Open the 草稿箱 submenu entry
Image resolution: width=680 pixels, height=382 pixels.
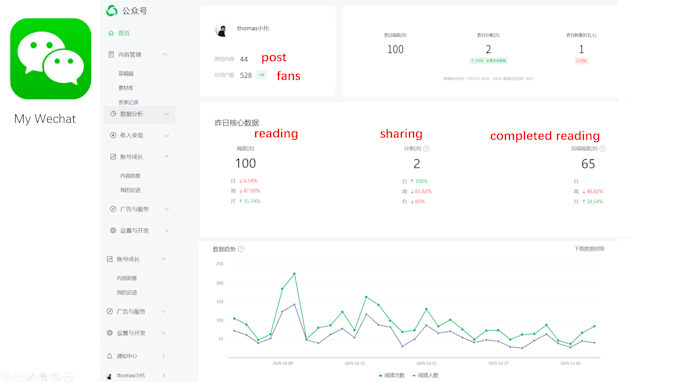click(x=126, y=74)
